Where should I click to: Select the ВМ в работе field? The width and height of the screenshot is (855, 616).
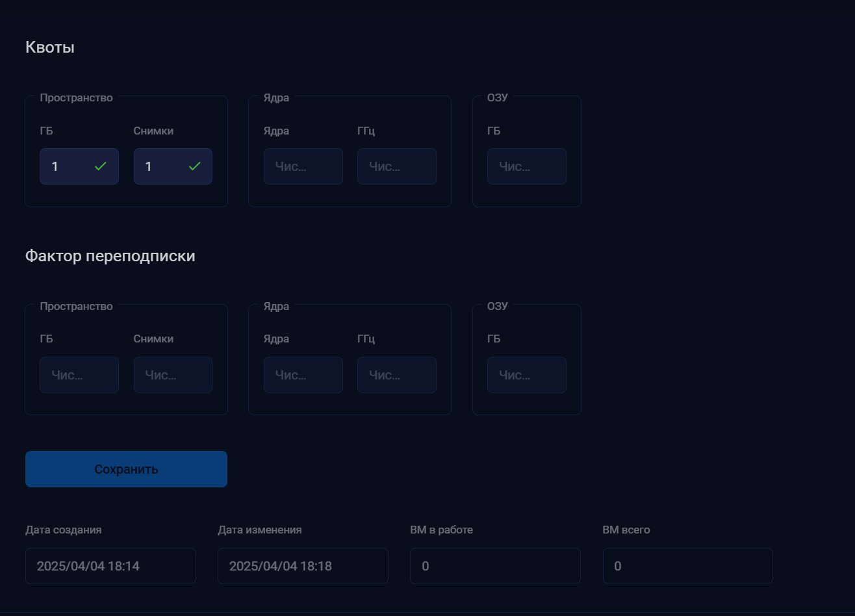click(495, 566)
